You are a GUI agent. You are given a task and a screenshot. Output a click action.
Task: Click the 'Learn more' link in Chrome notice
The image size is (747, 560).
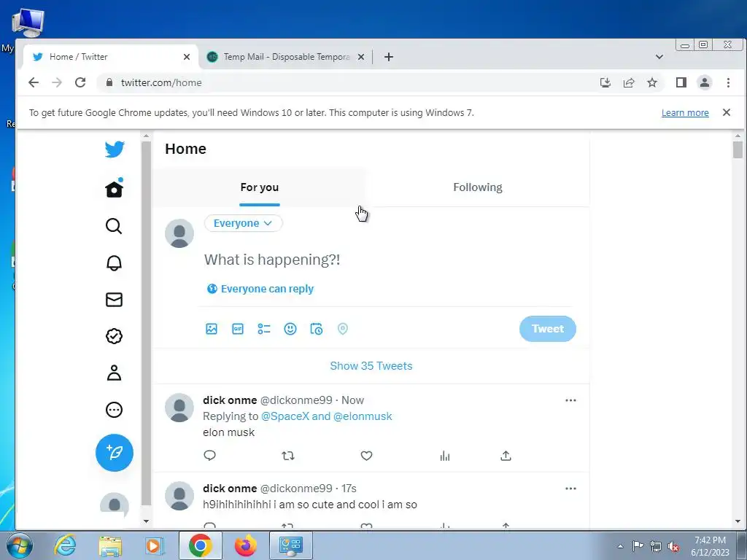coord(685,113)
